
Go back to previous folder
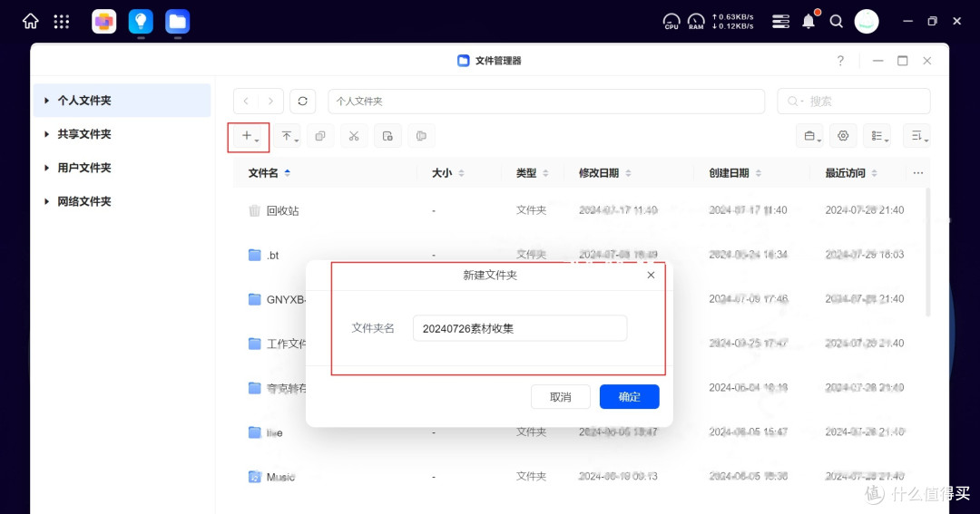pos(246,102)
